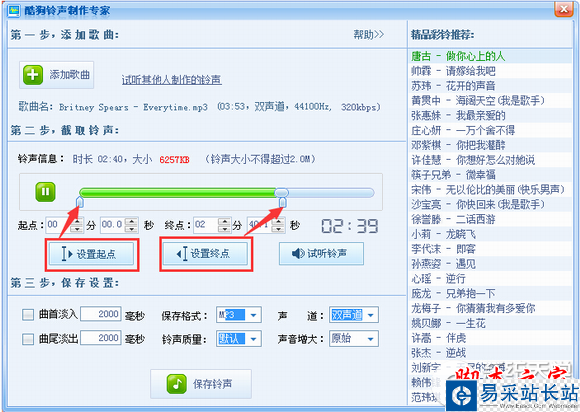Select 许佳慧 - 你想好怎么对她说 in the list

point(490,160)
